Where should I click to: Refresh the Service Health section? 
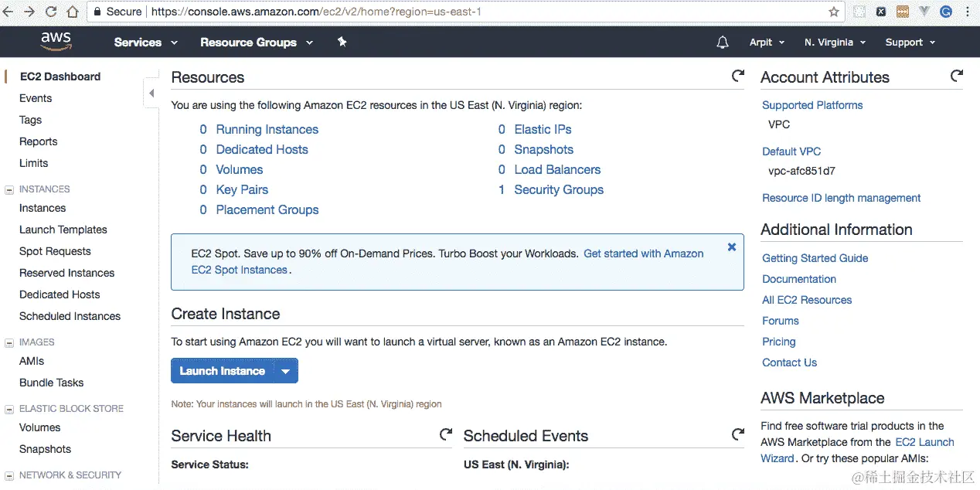point(446,434)
